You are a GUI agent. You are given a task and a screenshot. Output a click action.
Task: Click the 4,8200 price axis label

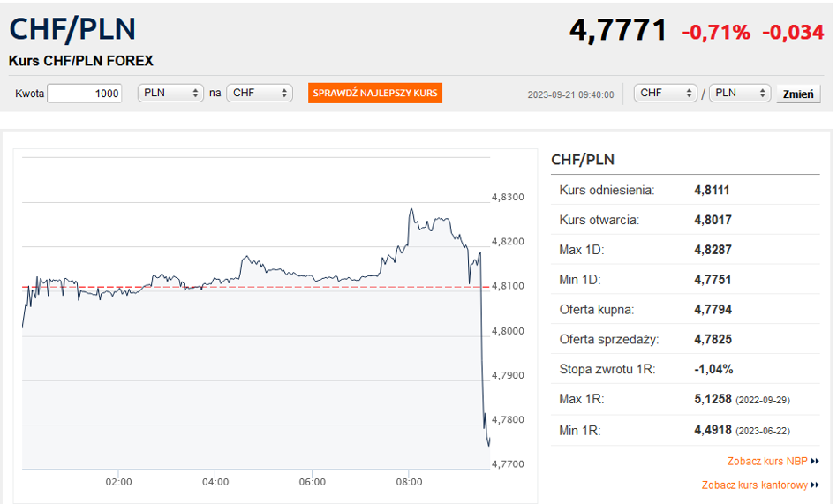coord(508,241)
